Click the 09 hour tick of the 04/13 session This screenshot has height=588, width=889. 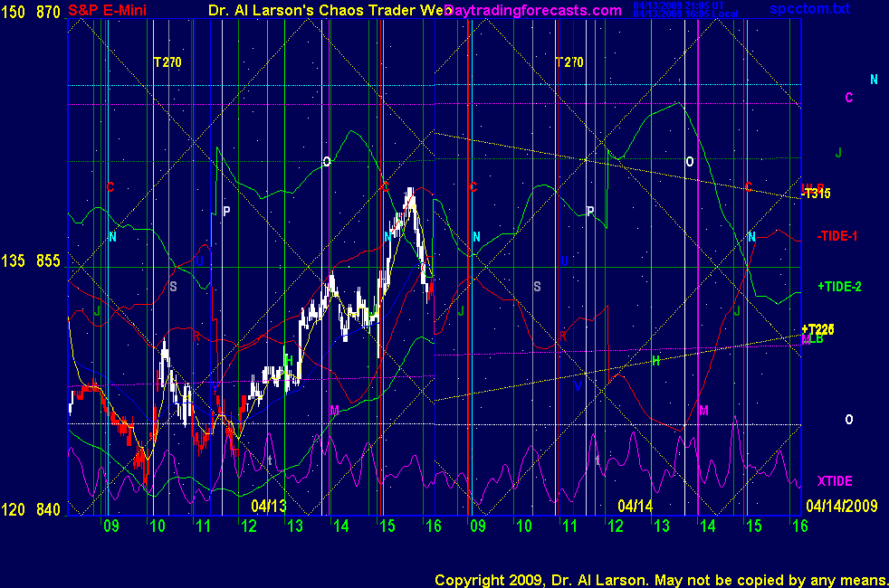click(x=111, y=526)
